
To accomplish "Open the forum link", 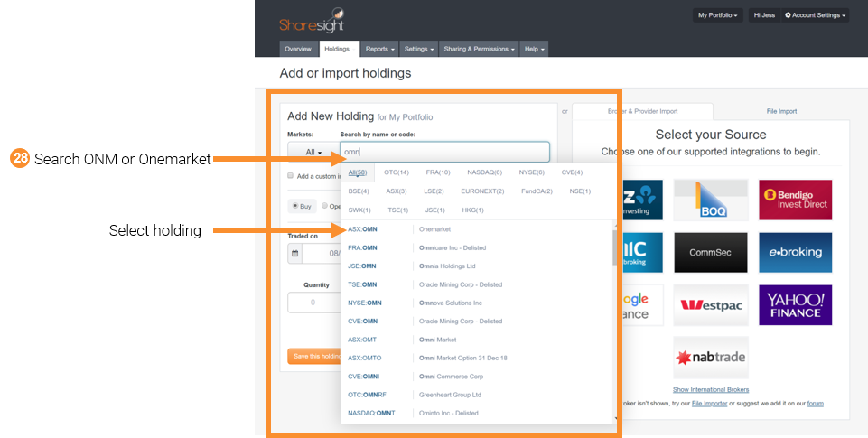I will point(815,403).
